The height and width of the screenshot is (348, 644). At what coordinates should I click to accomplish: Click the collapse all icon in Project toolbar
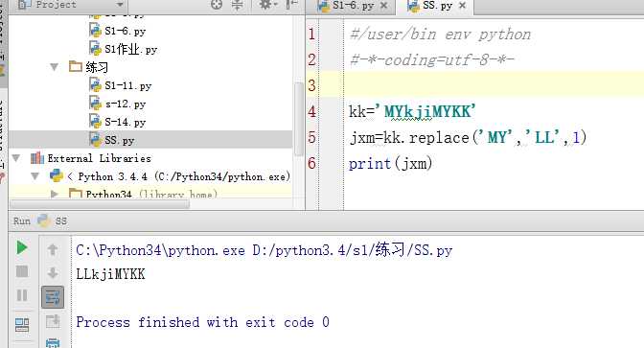coord(238,5)
